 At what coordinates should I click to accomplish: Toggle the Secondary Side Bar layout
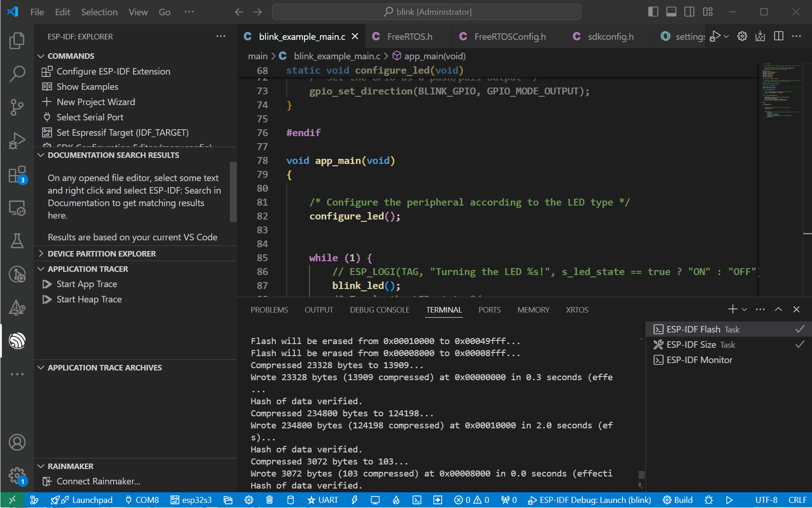689,12
